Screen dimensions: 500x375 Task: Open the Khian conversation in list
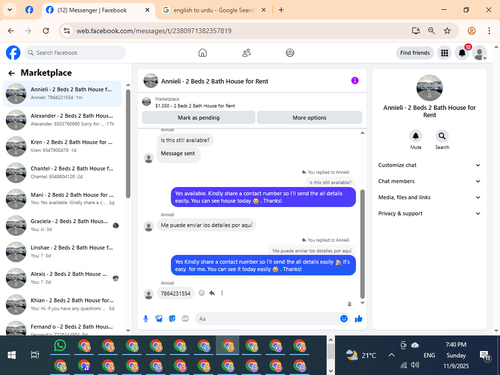click(62, 304)
